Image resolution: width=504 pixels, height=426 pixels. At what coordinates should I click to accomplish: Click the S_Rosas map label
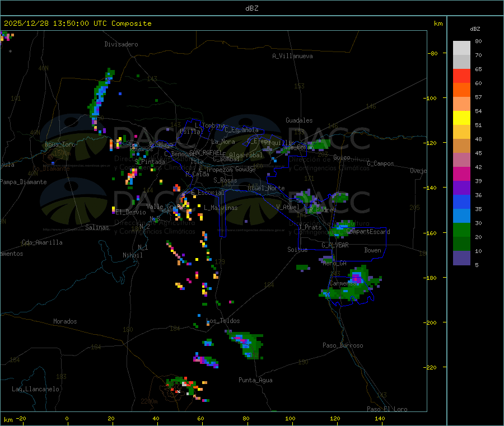[225, 180]
